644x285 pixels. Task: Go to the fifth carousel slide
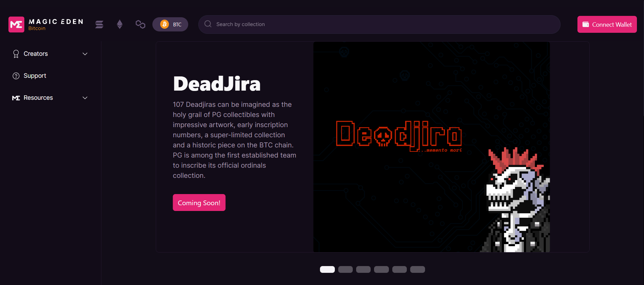399,269
